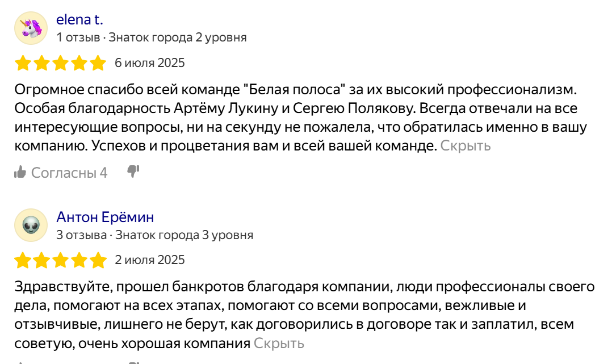Click Антон Ерёмин's alien avatar
Viewport: 612px width, 364px height.
[31, 226]
